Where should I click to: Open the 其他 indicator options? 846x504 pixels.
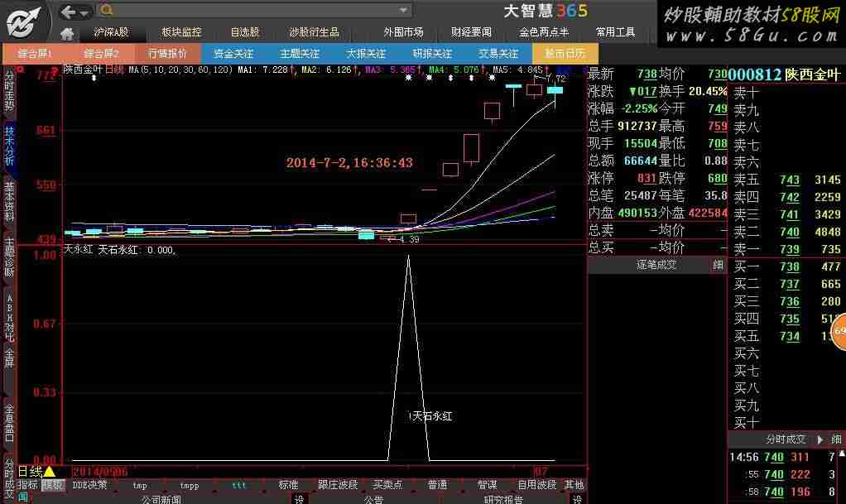coord(574,485)
